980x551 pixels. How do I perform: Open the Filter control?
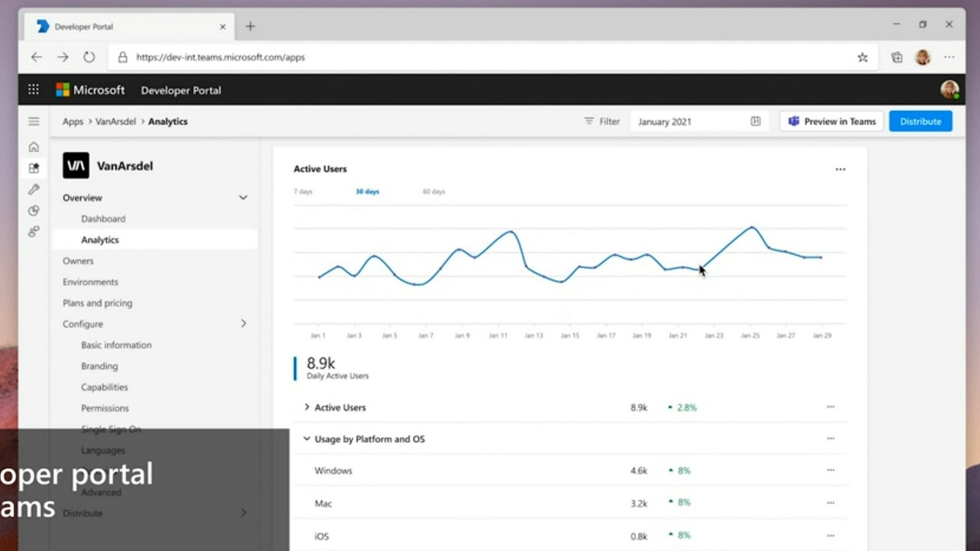602,121
